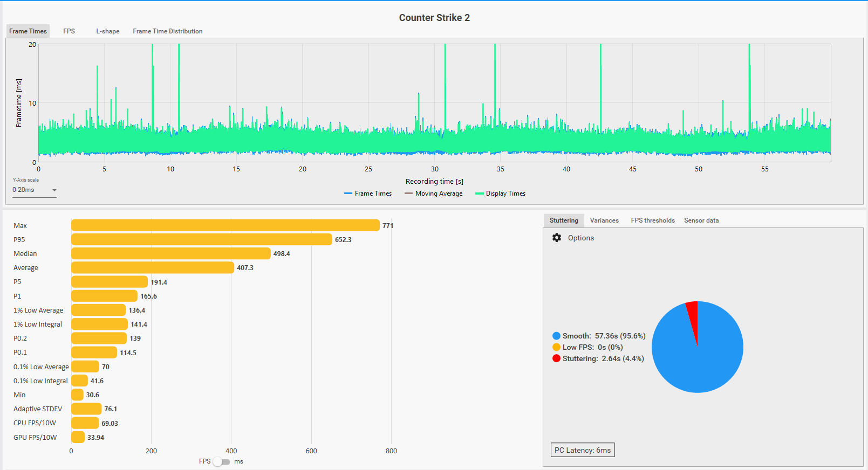The height and width of the screenshot is (470, 868).
Task: Click the Median value 498.4
Action: click(282, 254)
